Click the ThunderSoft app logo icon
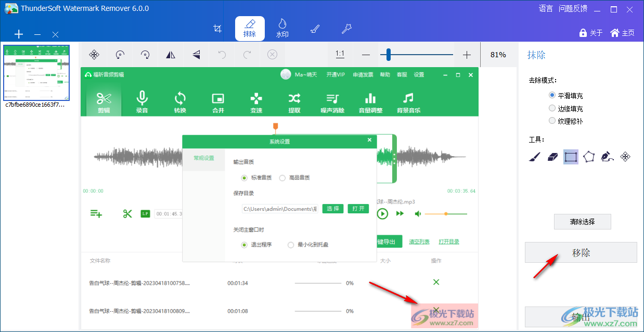 point(11,8)
